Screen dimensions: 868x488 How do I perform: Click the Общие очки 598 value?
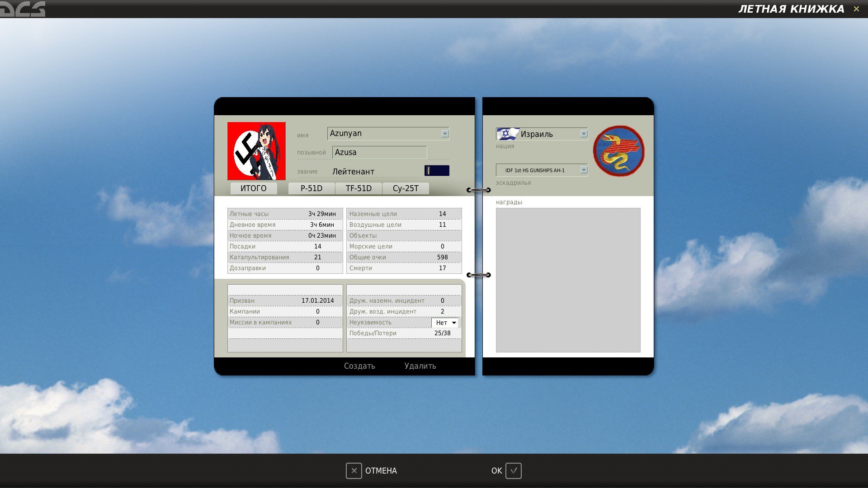click(442, 257)
